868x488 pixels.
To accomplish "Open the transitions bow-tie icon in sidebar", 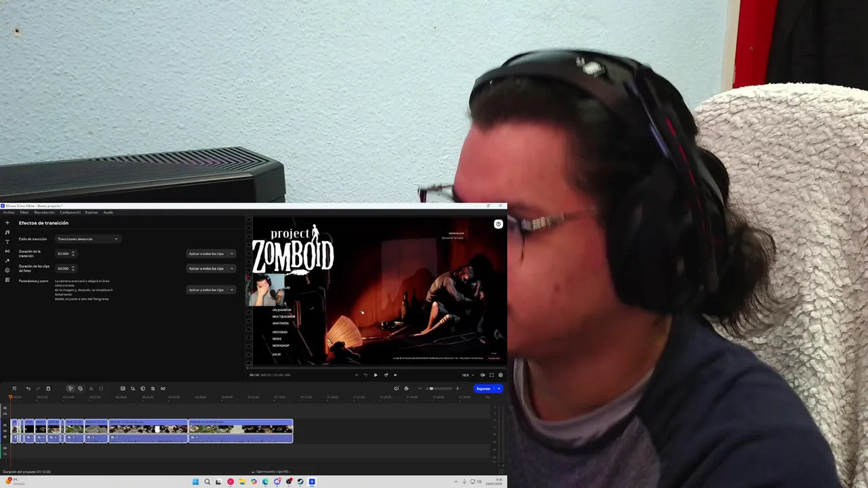I will coord(7,251).
